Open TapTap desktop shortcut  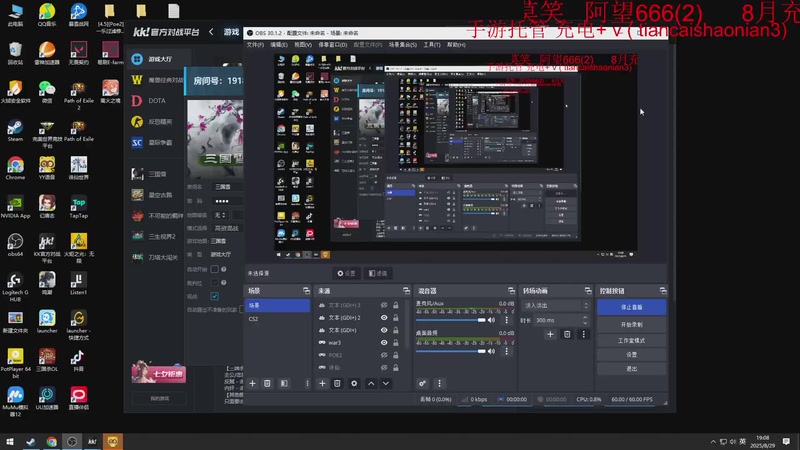[79, 207]
